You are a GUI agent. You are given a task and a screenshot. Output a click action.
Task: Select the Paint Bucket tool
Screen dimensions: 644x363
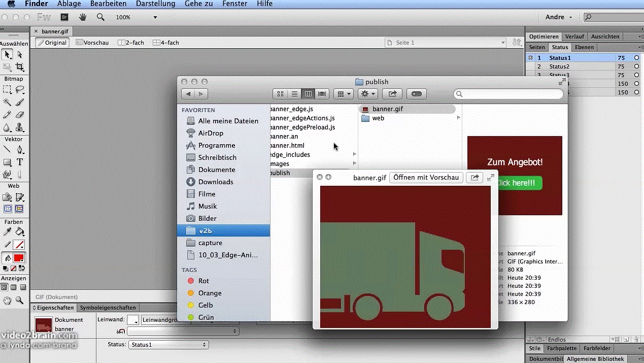[x=20, y=232]
